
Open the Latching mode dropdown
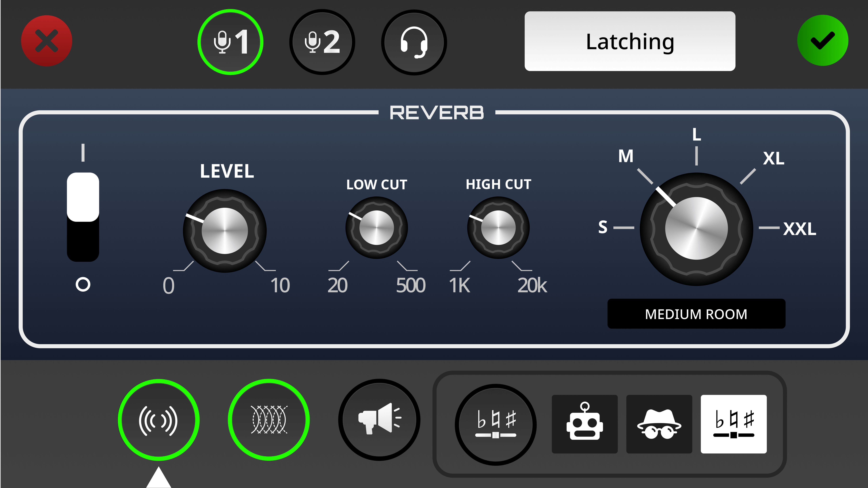(x=630, y=41)
